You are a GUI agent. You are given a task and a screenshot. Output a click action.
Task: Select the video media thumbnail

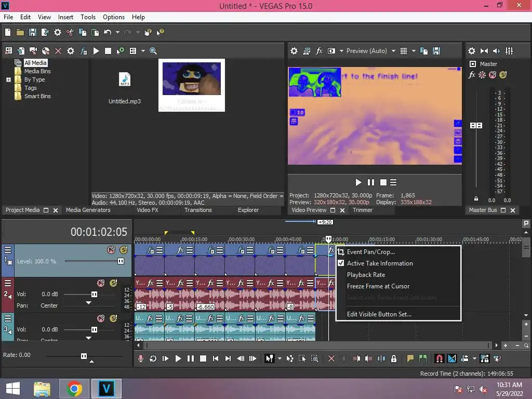click(192, 85)
